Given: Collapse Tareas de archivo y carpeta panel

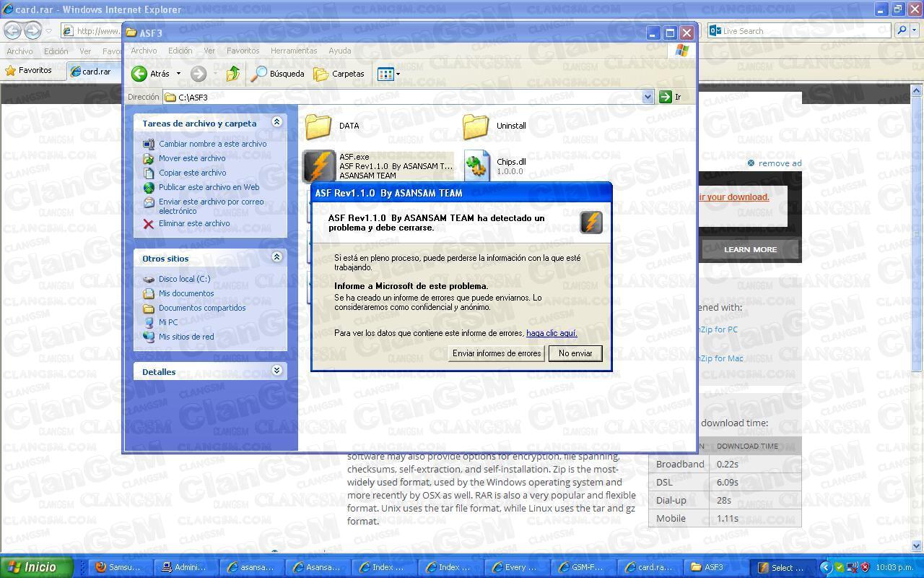Looking at the screenshot, I should [x=276, y=122].
